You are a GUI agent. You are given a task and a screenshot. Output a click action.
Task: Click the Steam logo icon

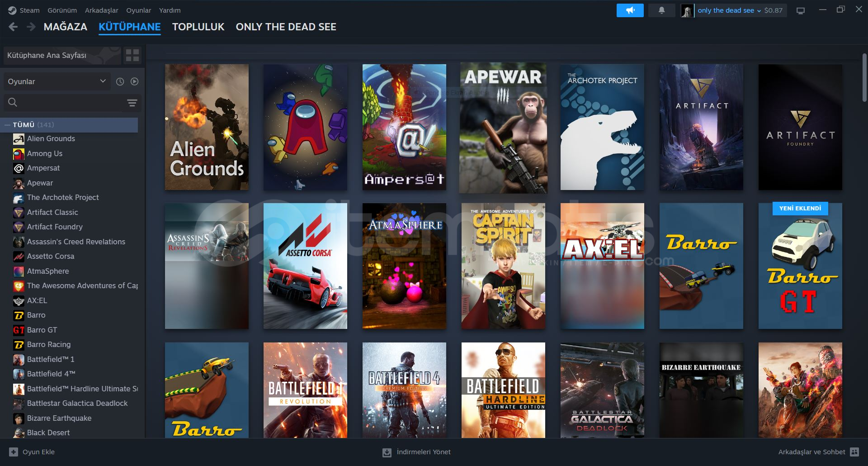point(12,10)
